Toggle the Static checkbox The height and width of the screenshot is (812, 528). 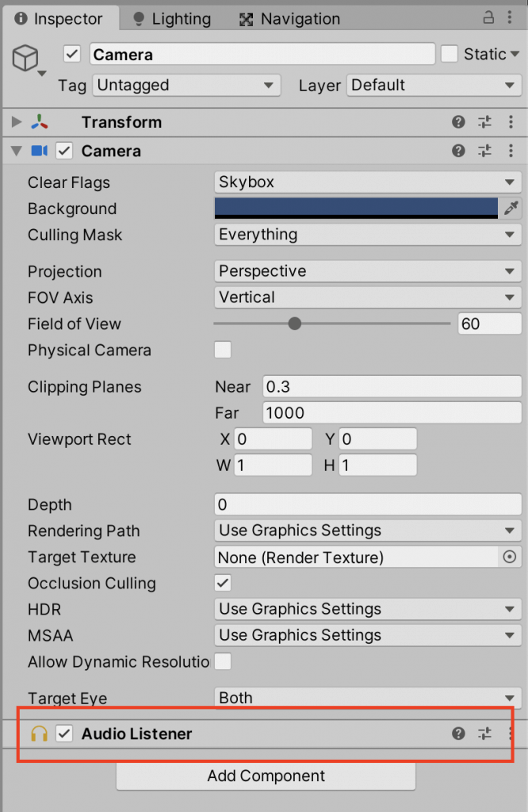(450, 54)
